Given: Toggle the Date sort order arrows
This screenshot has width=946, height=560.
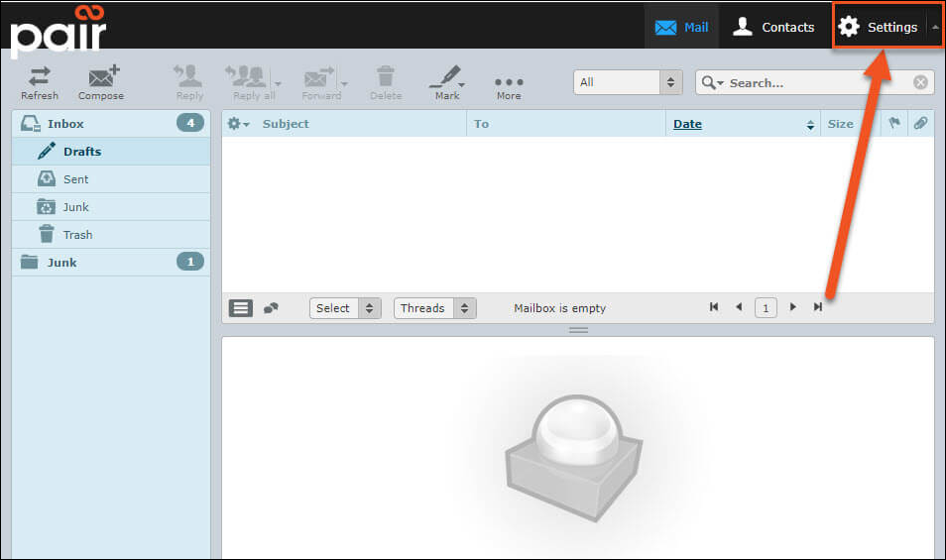Looking at the screenshot, I should coord(810,125).
